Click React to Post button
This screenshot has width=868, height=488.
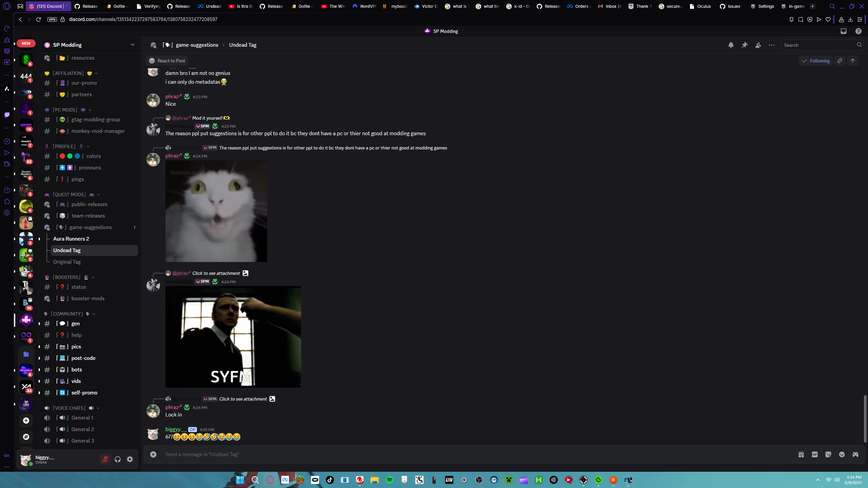pos(167,61)
